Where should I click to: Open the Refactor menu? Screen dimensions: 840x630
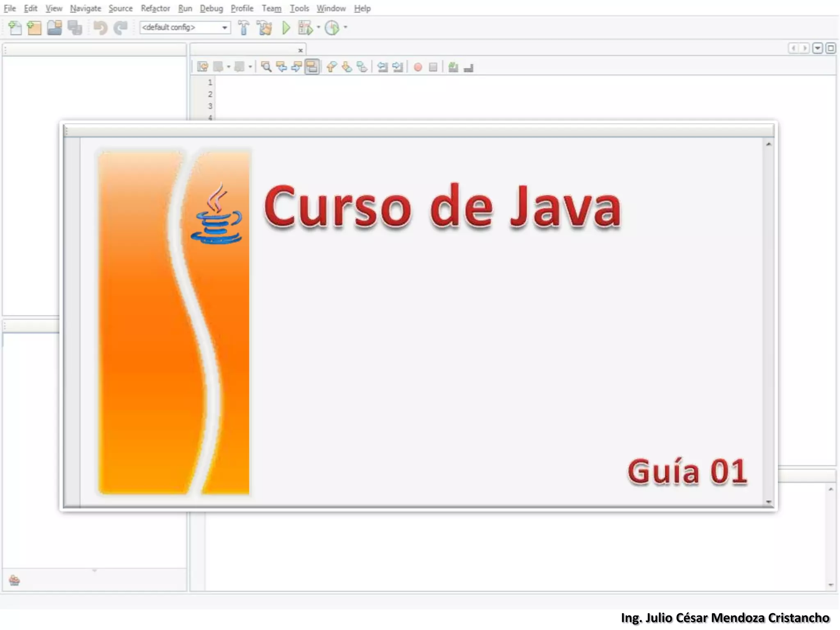pos(155,8)
